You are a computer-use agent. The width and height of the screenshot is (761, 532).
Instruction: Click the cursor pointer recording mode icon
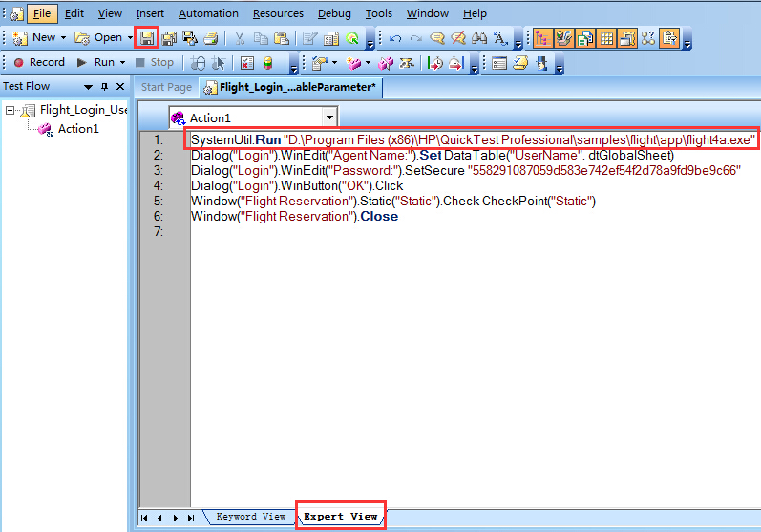pyautogui.click(x=219, y=63)
